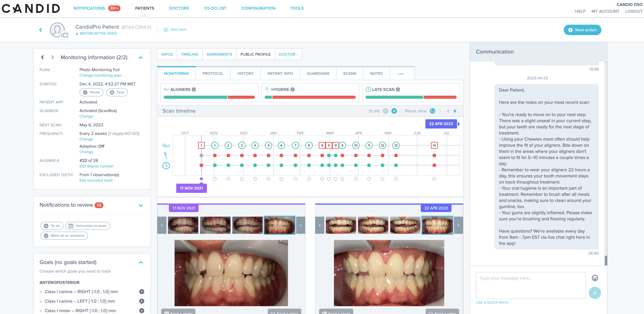The height and width of the screenshot is (314, 644).
Task: Click the zoom-out Scale minus icon
Action: pyautogui.click(x=385, y=111)
